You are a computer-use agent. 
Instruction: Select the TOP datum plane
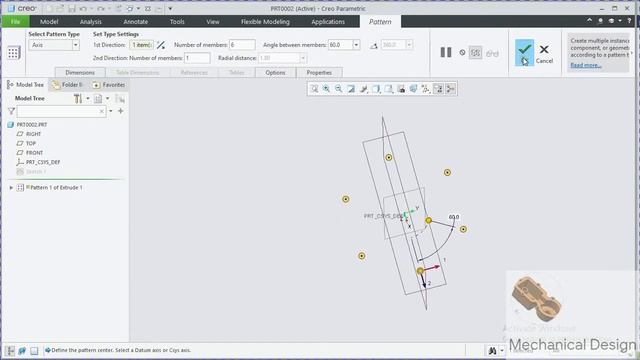click(31, 143)
